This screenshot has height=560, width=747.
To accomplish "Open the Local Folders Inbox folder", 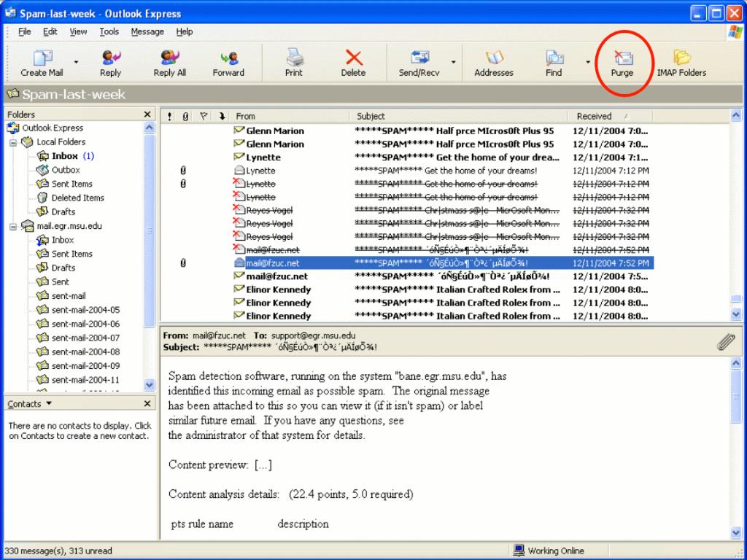I will (65, 156).
